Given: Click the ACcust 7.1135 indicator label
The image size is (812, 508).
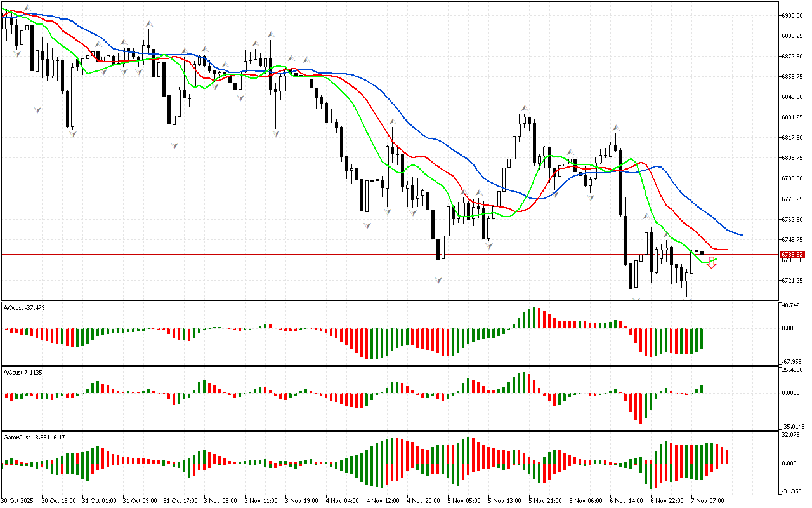Looking at the screenshot, I should tap(23, 372).
